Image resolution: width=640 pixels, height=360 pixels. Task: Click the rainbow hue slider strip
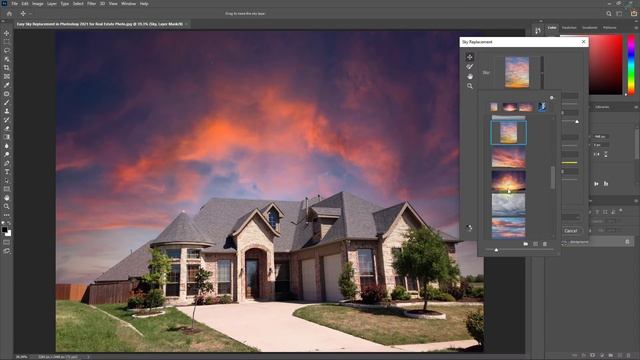pos(631,65)
